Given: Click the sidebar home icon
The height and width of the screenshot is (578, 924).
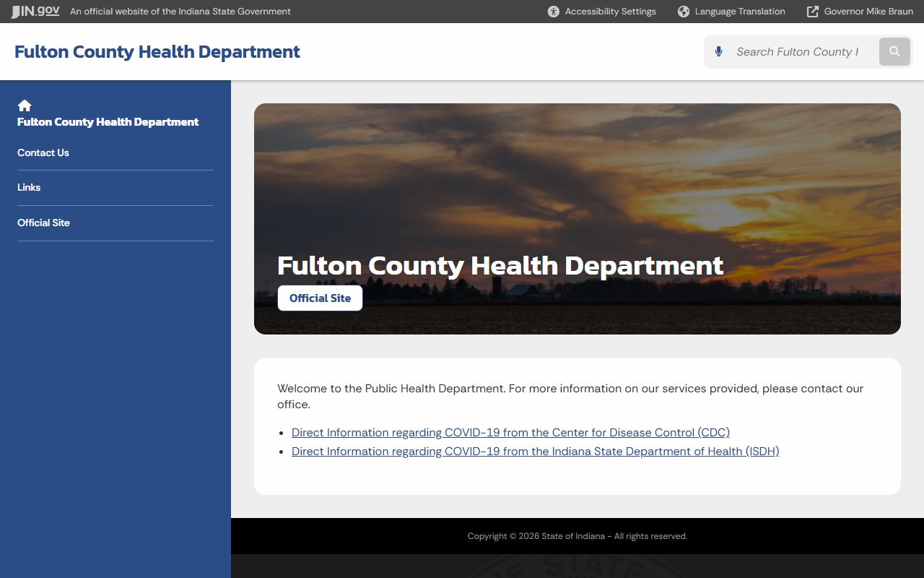Looking at the screenshot, I should click(x=25, y=105).
